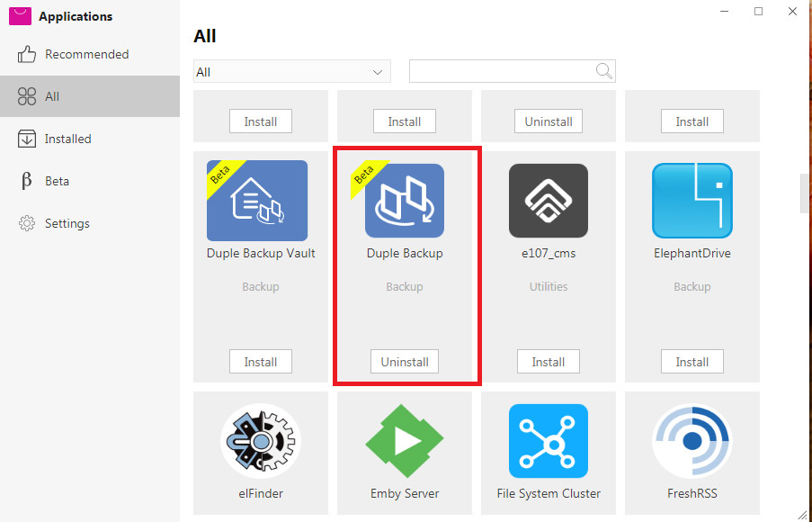Image resolution: width=812 pixels, height=522 pixels.
Task: Open the e107_cms app icon
Action: (549, 201)
